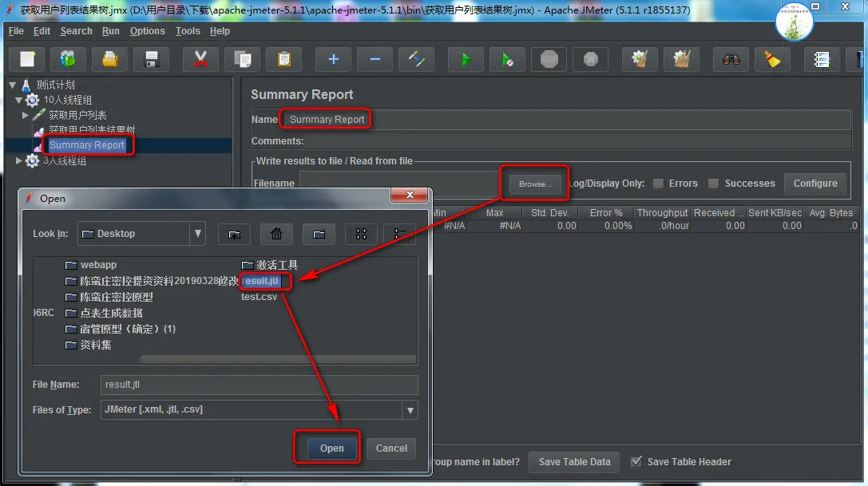Screen dimensions: 868x486
Task: Open the Options menu
Action: click(x=147, y=31)
